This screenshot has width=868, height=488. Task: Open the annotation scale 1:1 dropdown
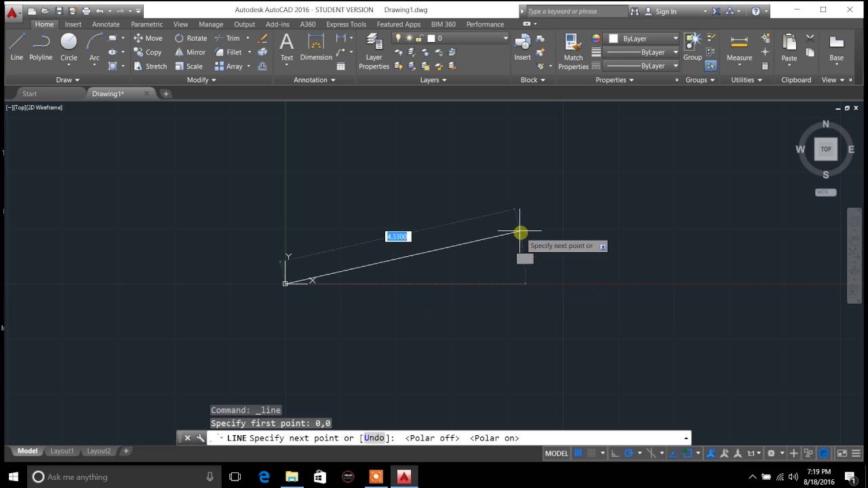pos(753,453)
